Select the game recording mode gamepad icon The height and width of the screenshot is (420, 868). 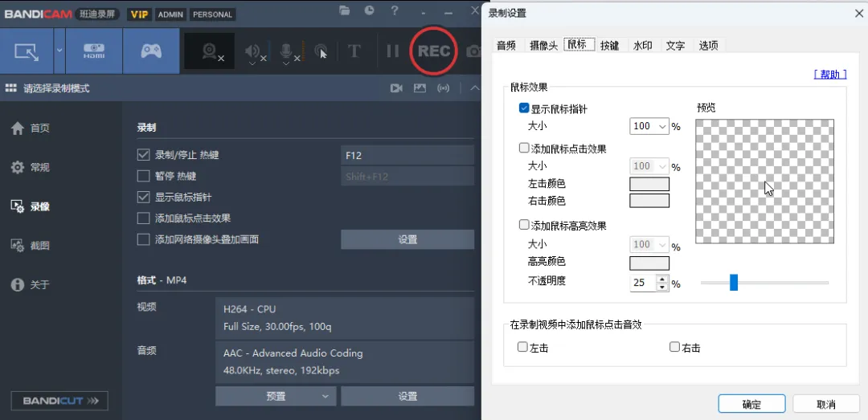151,51
